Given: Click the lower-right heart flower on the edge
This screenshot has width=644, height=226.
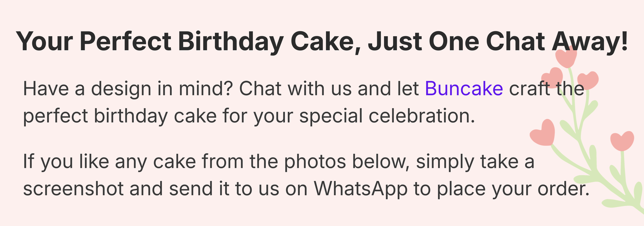Looking at the screenshot, I should point(622,141).
